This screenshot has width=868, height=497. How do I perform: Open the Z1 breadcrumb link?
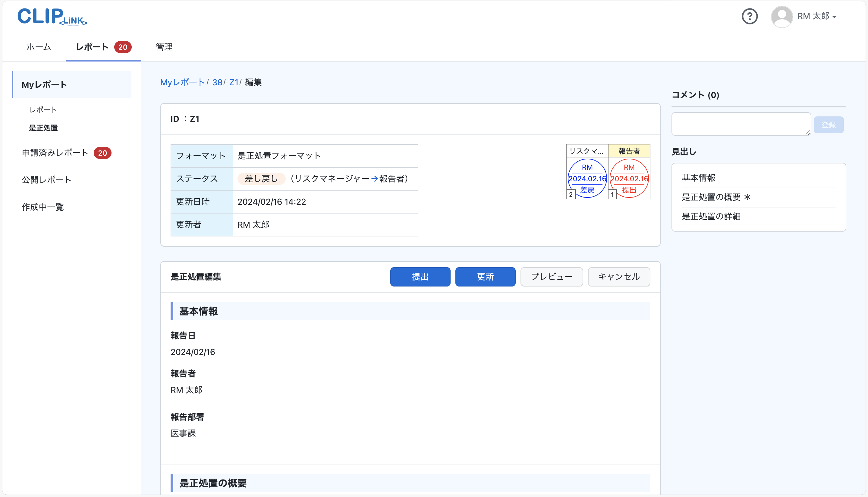[x=234, y=82]
